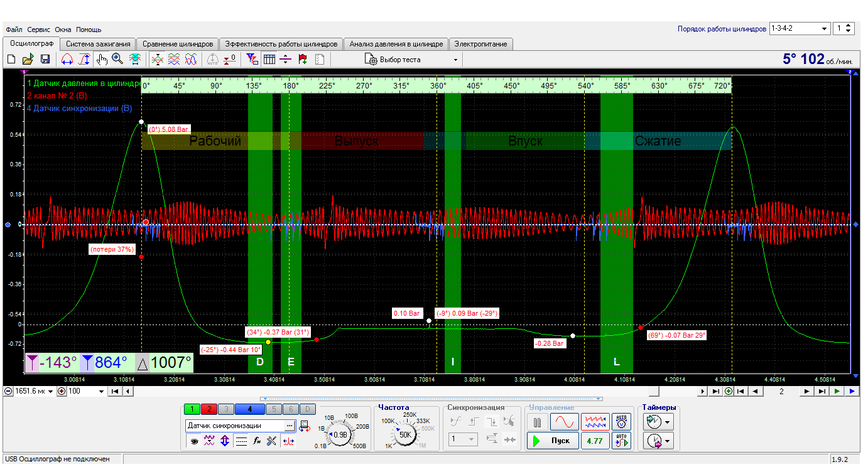Viewport: 868px width, 467px height.
Task: Activate the magnifier zoom tool
Action: tap(117, 60)
